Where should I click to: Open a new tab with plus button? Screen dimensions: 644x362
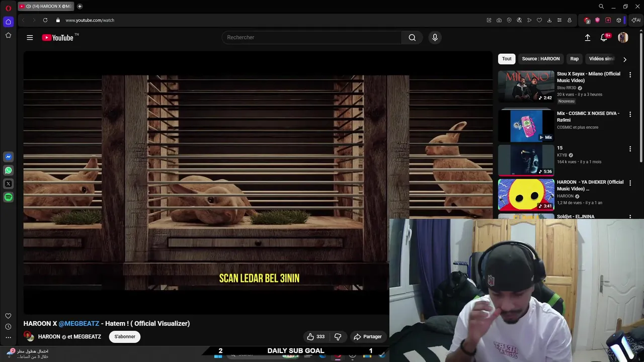tap(79, 7)
